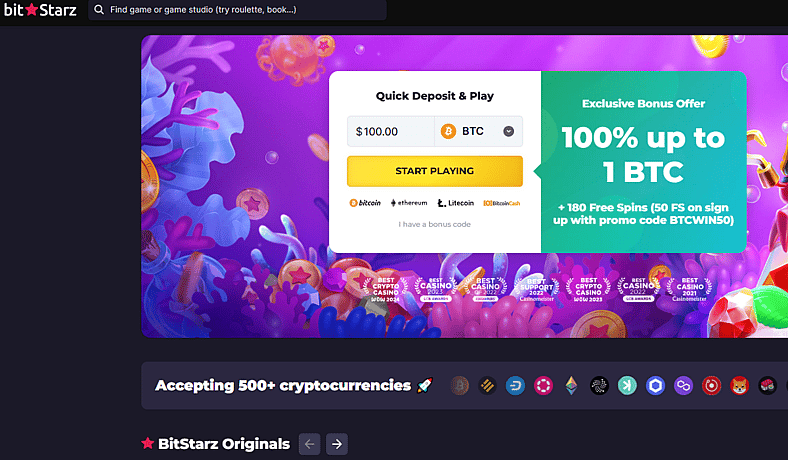Select the Ethereum coin icon in crypto strip
788x460 pixels.
pos(571,386)
